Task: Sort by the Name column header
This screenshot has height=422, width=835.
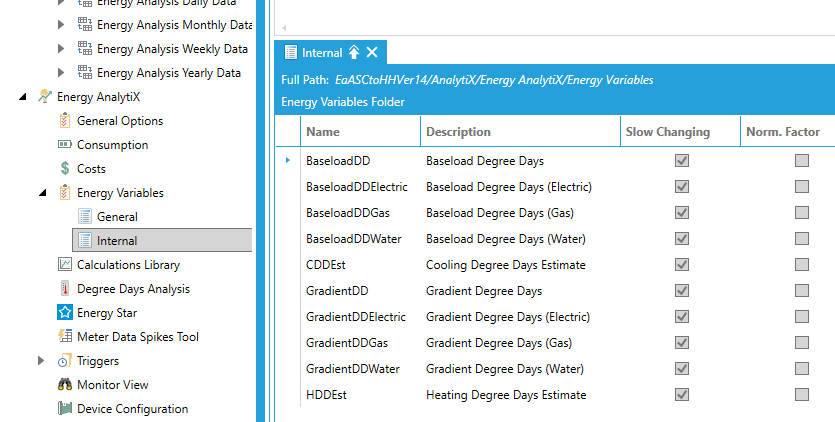Action: click(323, 132)
